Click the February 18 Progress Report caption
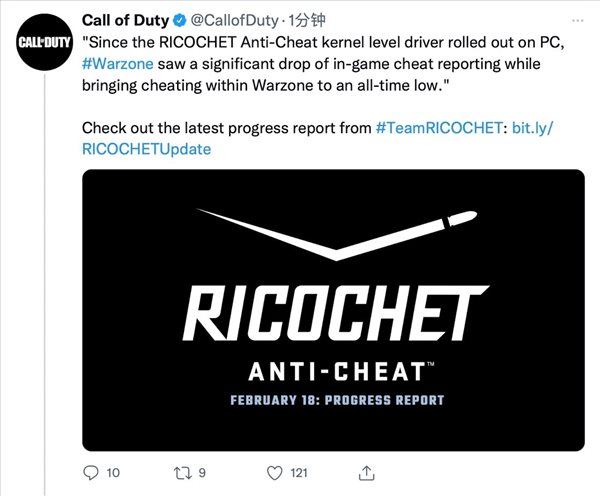The image size is (600, 496). point(337,400)
